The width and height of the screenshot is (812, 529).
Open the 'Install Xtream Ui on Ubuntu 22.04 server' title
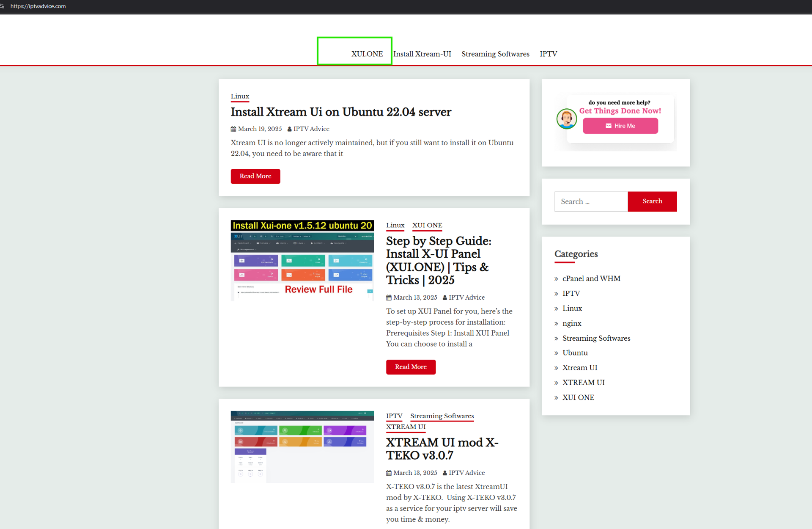click(x=341, y=112)
